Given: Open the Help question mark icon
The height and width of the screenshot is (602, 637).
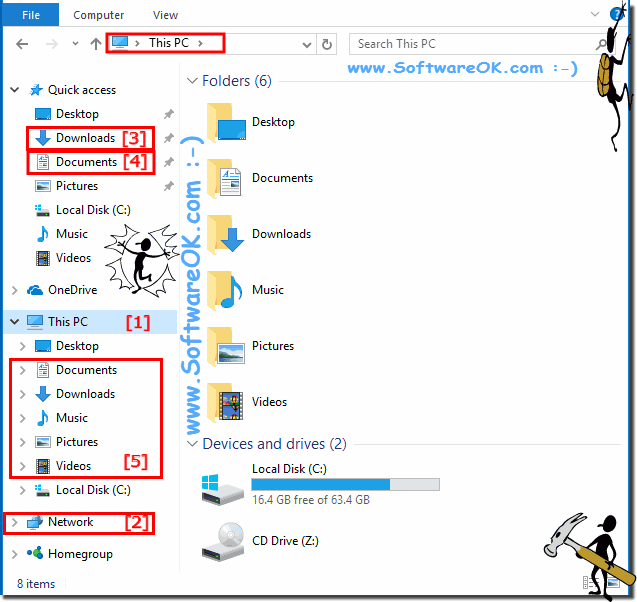Looking at the screenshot, I should coord(616,15).
